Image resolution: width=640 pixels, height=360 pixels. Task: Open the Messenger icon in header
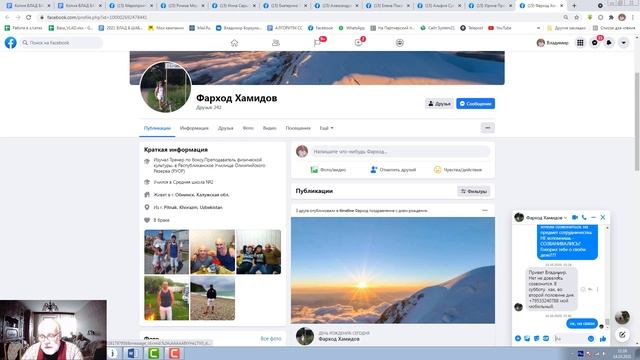pos(595,42)
